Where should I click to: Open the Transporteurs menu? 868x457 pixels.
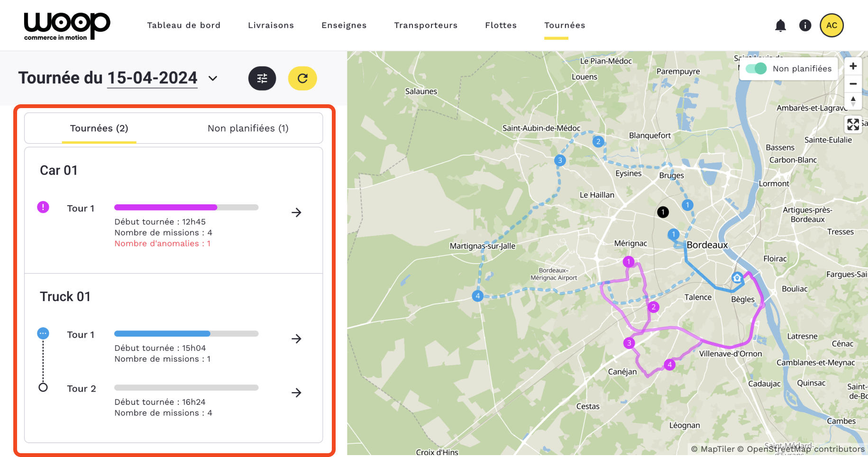point(426,26)
